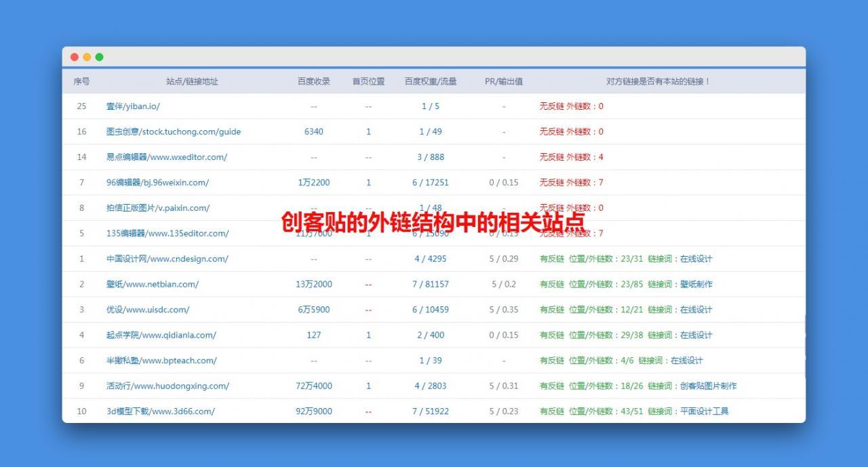
Task: Click sequence number 14
Action: (x=81, y=157)
